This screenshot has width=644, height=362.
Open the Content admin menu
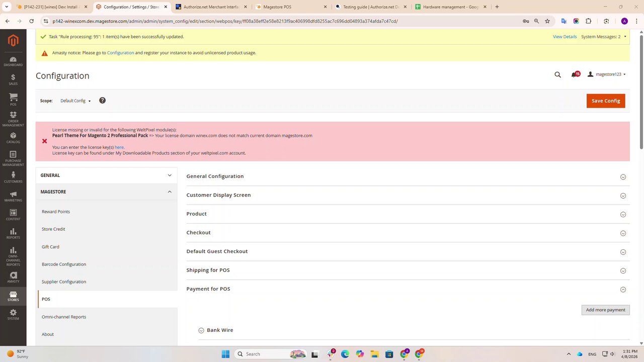click(13, 215)
